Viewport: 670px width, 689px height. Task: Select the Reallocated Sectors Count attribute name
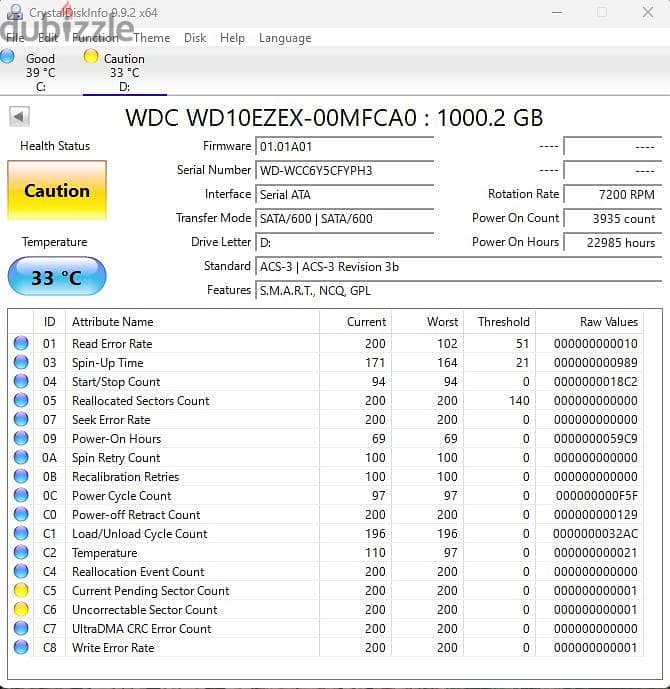(x=141, y=401)
